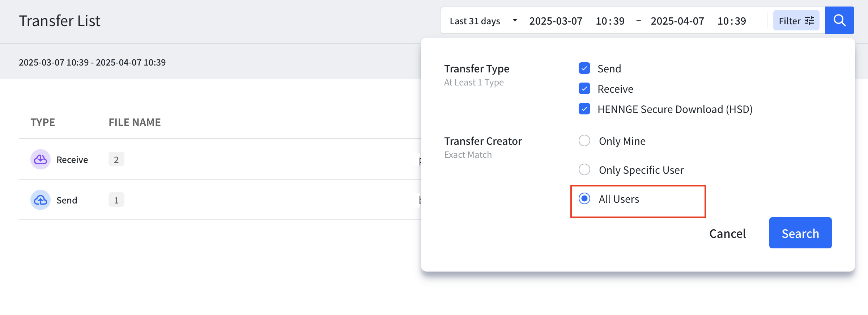Select the Only Mine radio option
This screenshot has width=868, height=315.
pyautogui.click(x=584, y=140)
